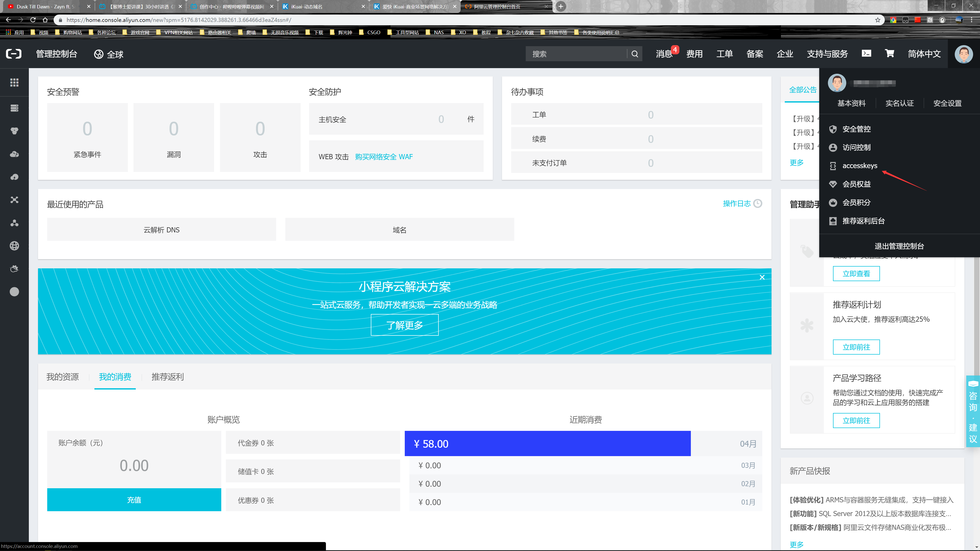
Task: Open the 消息 notifications menu
Action: coord(664,54)
